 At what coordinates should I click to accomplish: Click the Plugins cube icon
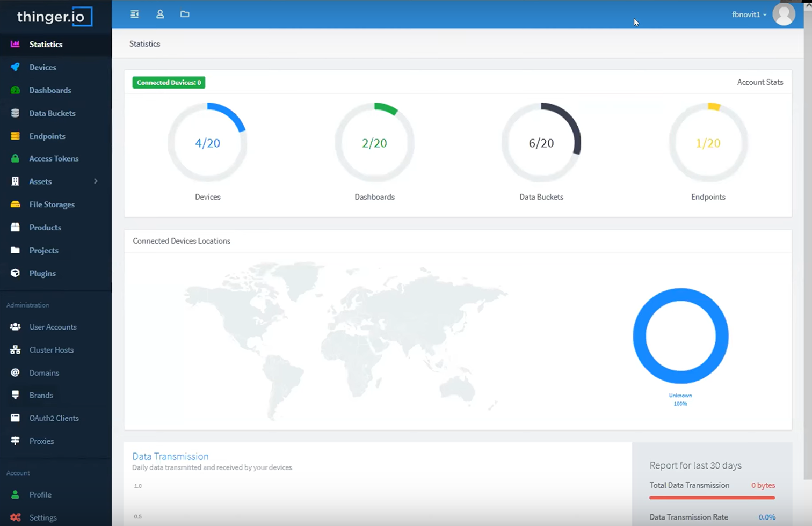tap(15, 273)
